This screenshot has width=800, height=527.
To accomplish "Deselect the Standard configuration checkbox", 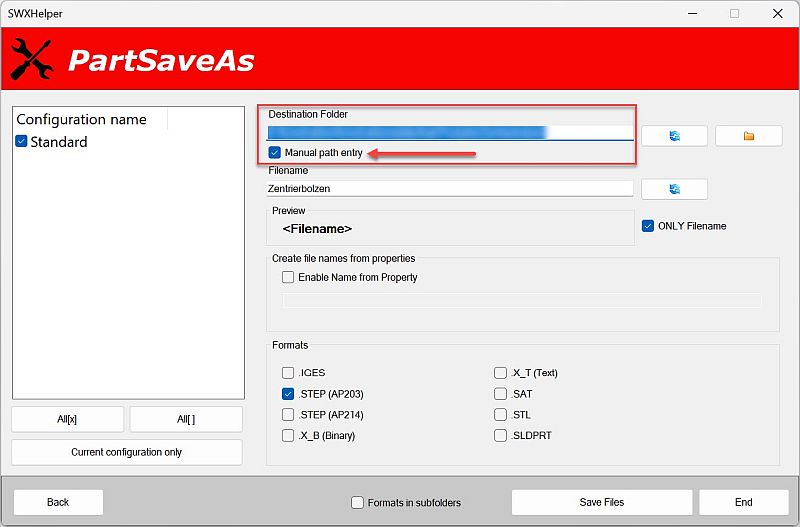I will [22, 142].
